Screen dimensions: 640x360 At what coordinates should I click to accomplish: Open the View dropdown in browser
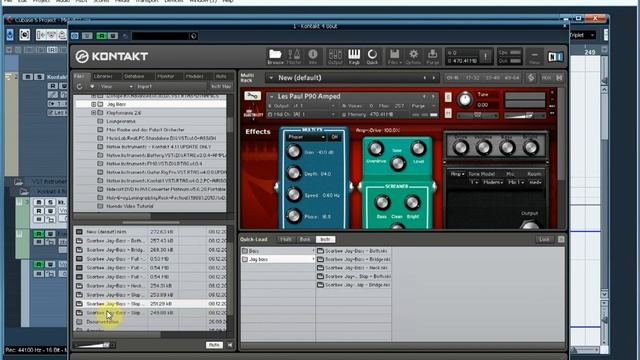[117, 87]
